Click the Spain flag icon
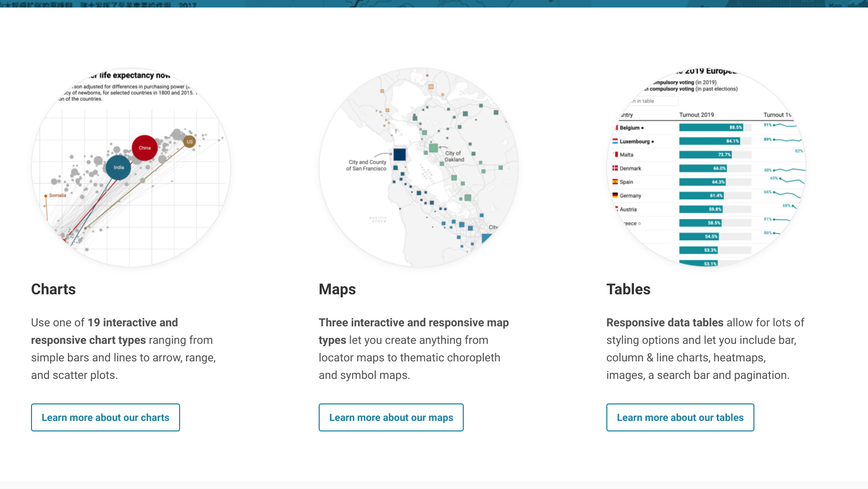Screen dimensions: 868x489 coord(615,182)
